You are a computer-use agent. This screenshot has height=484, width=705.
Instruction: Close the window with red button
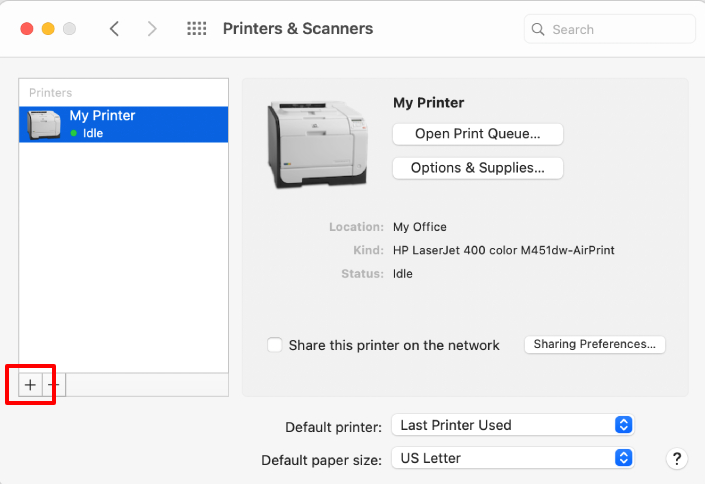click(27, 29)
